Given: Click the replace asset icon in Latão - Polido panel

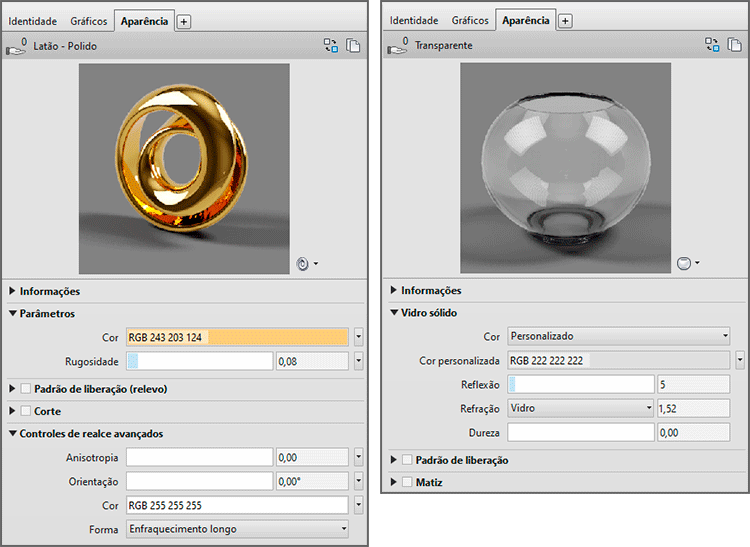Looking at the screenshot, I should (331, 45).
